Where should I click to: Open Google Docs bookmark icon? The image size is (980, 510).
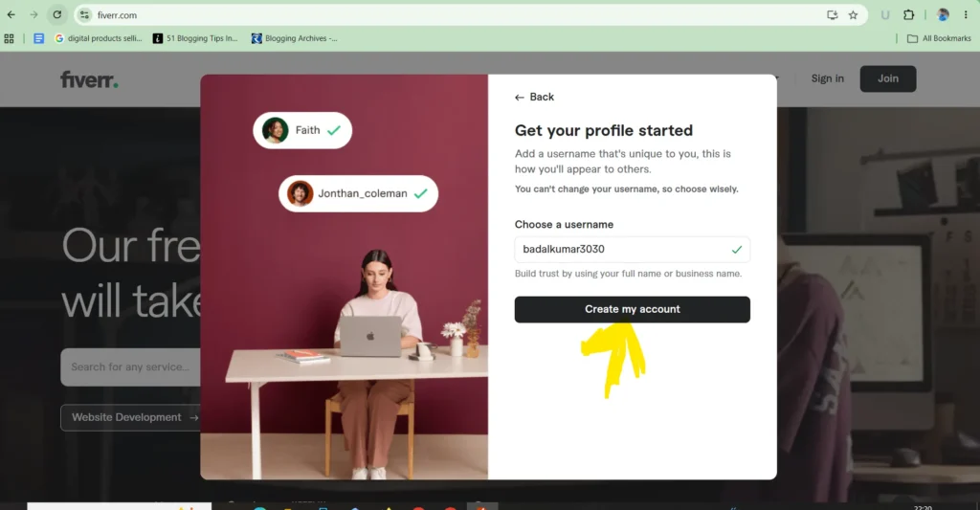tap(38, 38)
